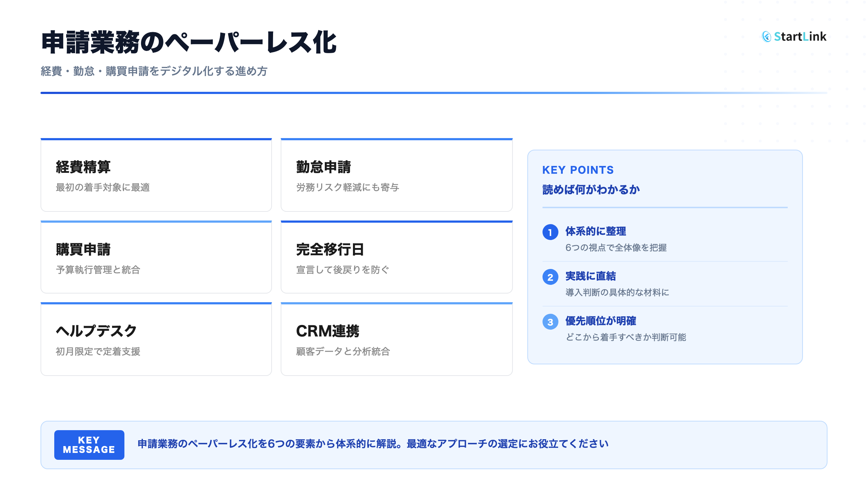Click the KEY POINTS heading
This screenshot has height=488, width=868.
[578, 170]
